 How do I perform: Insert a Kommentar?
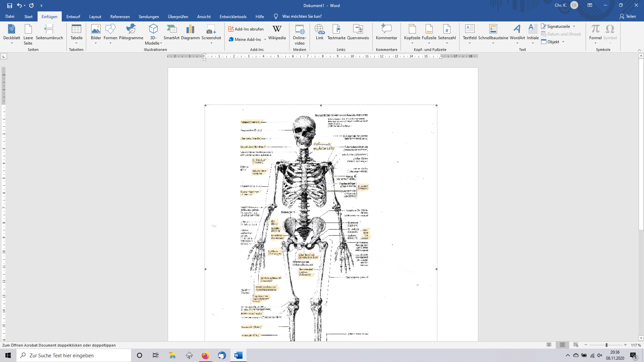pyautogui.click(x=386, y=32)
